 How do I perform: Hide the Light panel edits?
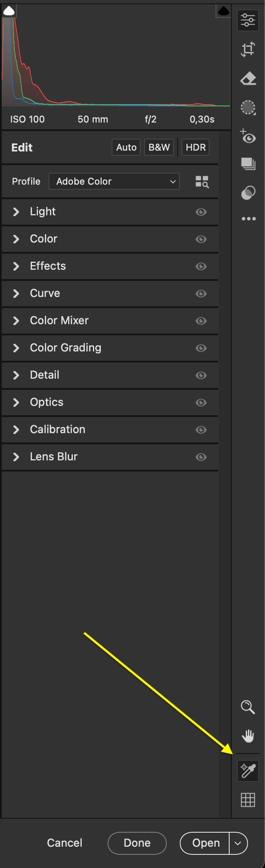[x=201, y=212]
